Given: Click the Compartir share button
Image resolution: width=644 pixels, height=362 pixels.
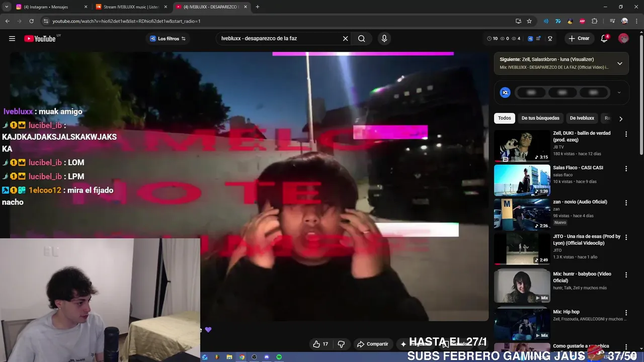Looking at the screenshot, I should (x=373, y=344).
